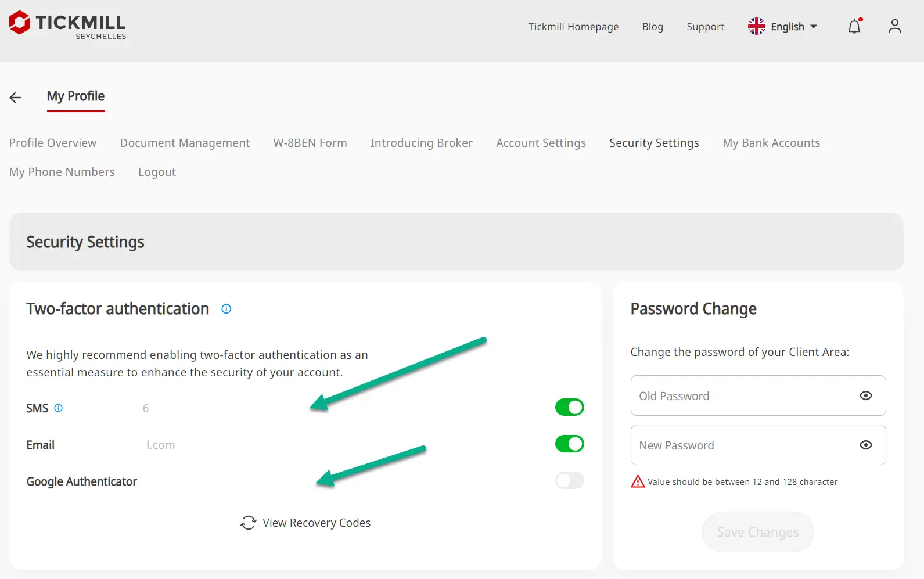Open the Blog link
Image resolution: width=924 pixels, height=579 pixels.
pyautogui.click(x=652, y=27)
